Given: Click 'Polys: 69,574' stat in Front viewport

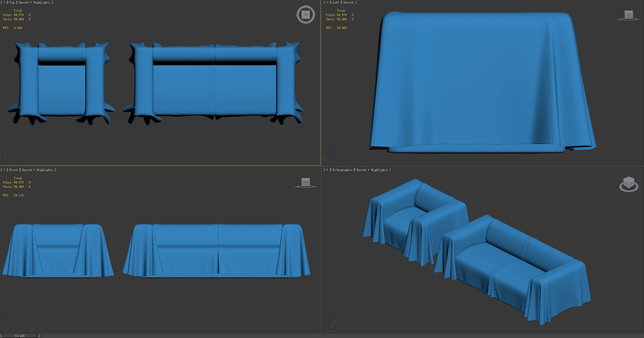Looking at the screenshot, I should point(13,182).
